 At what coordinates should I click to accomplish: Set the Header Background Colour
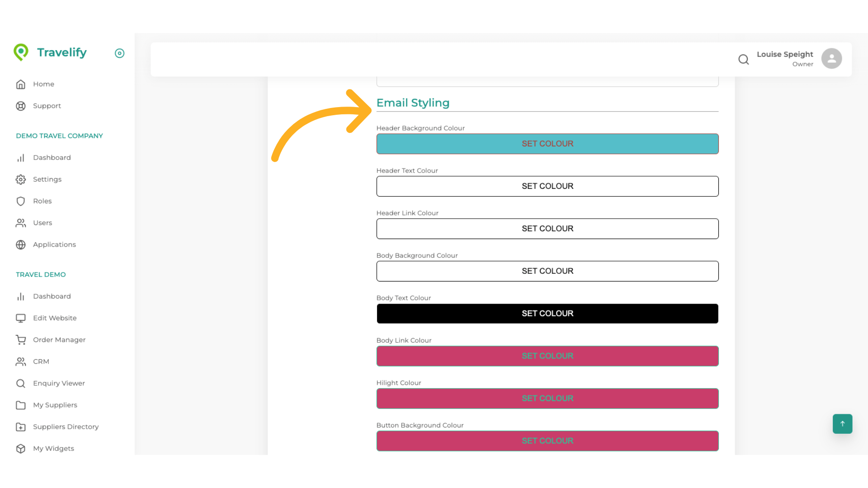pyautogui.click(x=547, y=144)
